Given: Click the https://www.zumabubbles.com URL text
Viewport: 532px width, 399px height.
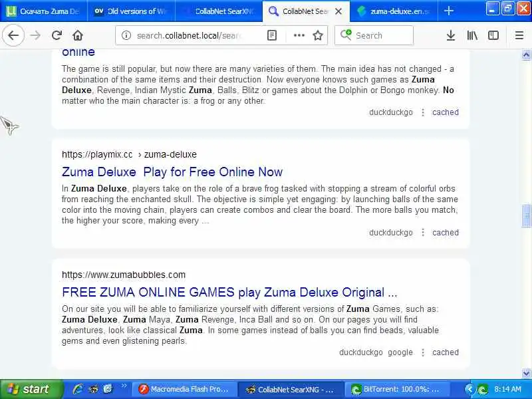Looking at the screenshot, I should coord(124,275).
